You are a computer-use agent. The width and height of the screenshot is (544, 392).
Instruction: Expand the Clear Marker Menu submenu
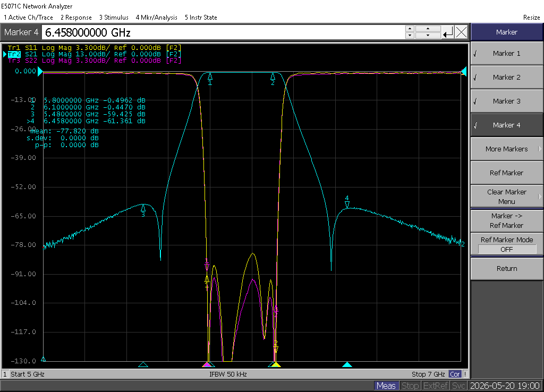506,197
